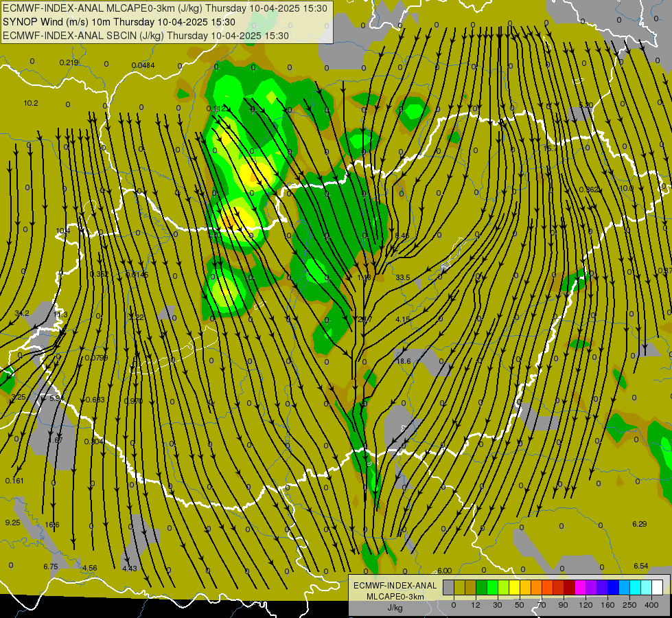Screen dimensions: 672x618
Task: Click the '0.161' value on the map
Action: click(x=14, y=481)
